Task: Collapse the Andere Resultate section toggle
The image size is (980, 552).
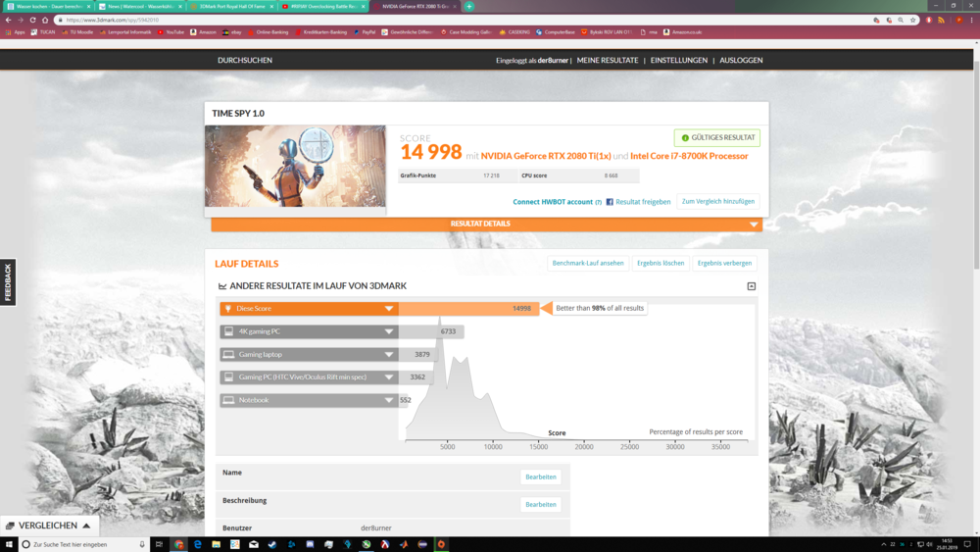Action: tap(752, 286)
